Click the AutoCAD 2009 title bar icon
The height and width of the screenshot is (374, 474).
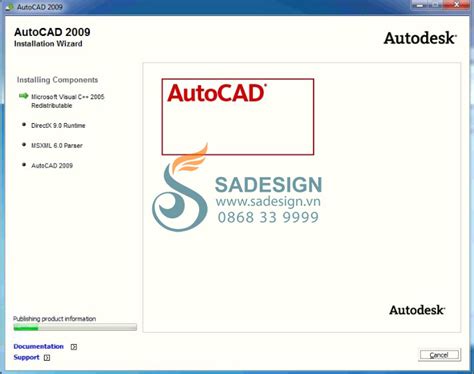[9, 7]
